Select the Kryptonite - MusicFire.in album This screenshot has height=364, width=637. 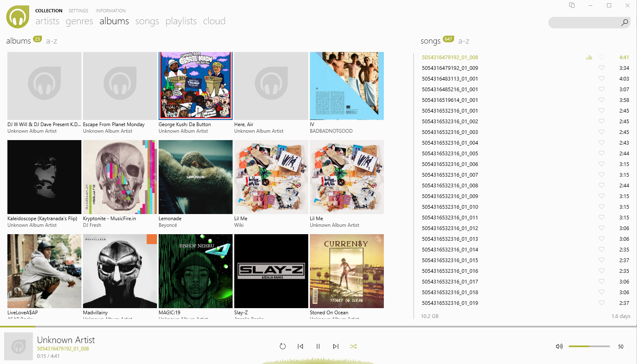point(120,177)
